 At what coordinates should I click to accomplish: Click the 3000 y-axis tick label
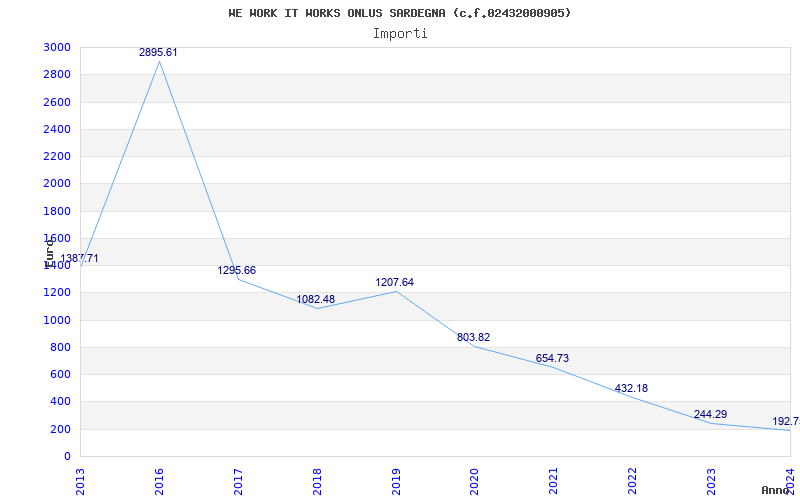point(57,47)
